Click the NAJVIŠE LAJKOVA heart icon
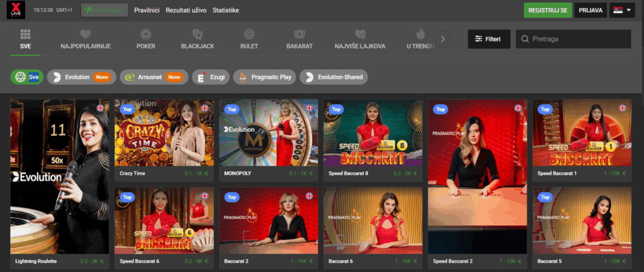This screenshot has width=644, height=272. point(360,34)
